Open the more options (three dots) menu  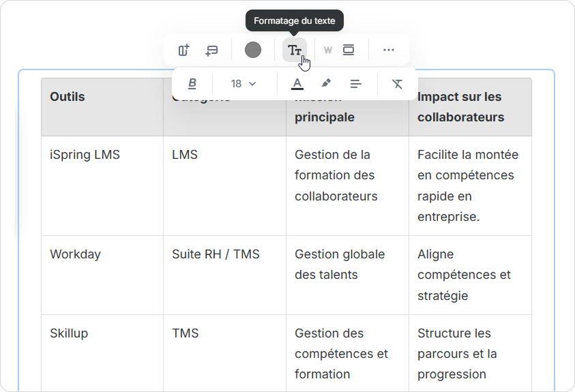[389, 50]
